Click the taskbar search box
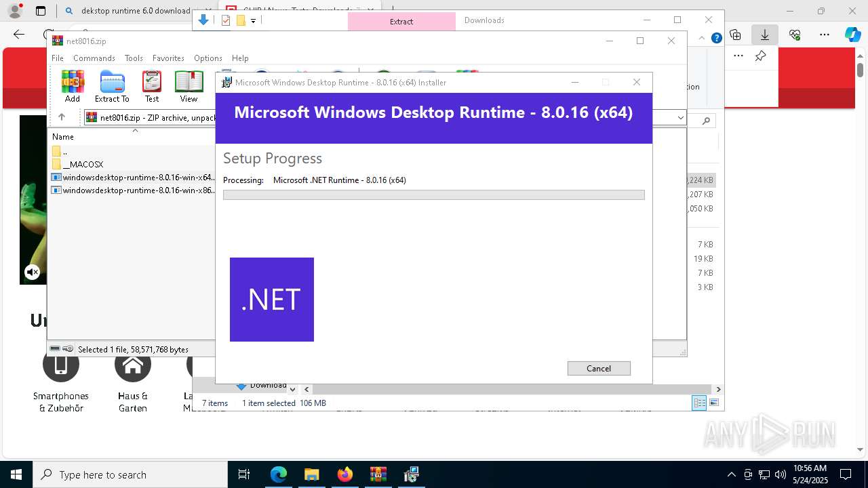Viewport: 868px width, 488px height. tap(130, 474)
